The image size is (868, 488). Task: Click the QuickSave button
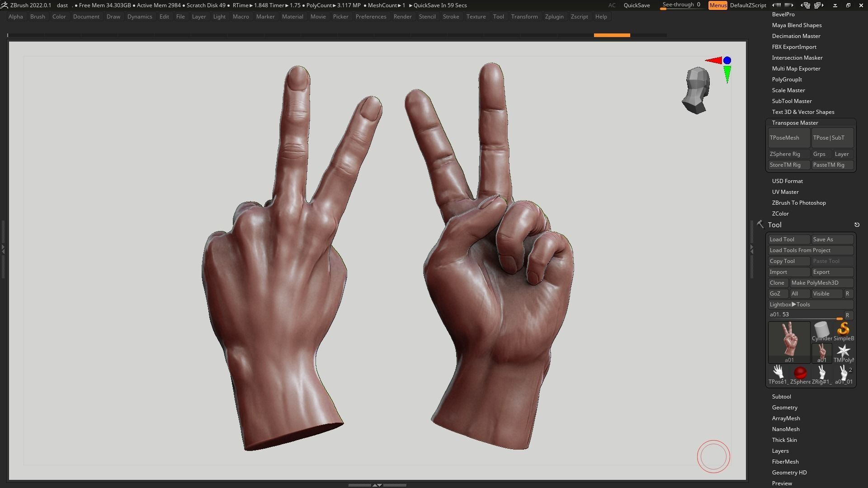coord(637,5)
